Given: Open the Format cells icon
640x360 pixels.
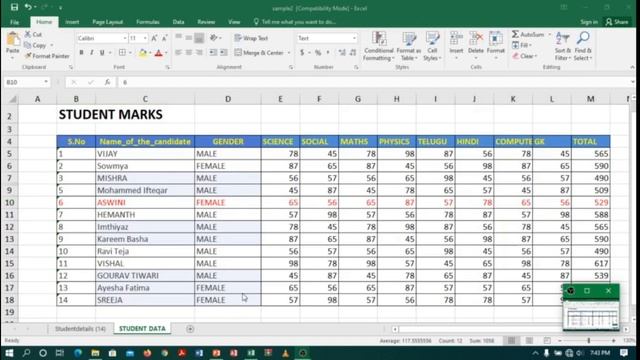Looking at the screenshot, I should [496, 39].
